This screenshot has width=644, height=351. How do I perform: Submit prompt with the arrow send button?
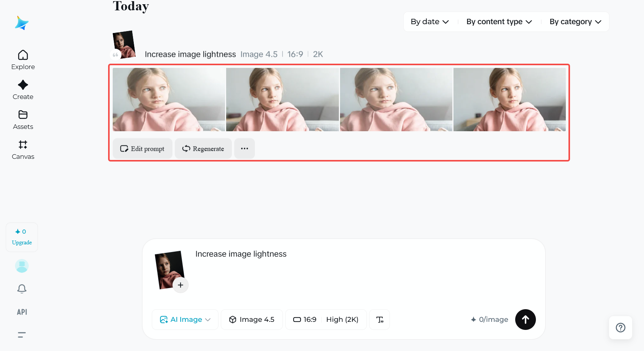(526, 320)
